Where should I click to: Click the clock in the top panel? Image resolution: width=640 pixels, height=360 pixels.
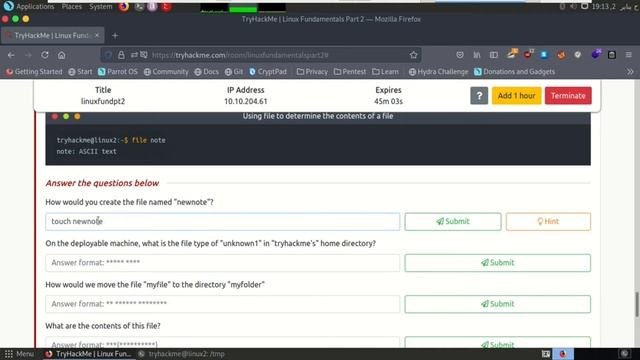click(x=614, y=7)
